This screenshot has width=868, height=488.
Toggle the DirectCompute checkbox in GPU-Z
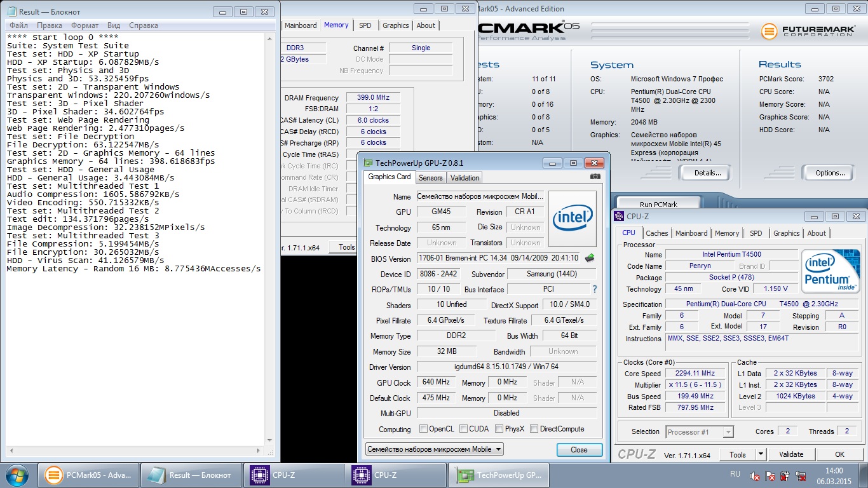point(534,429)
